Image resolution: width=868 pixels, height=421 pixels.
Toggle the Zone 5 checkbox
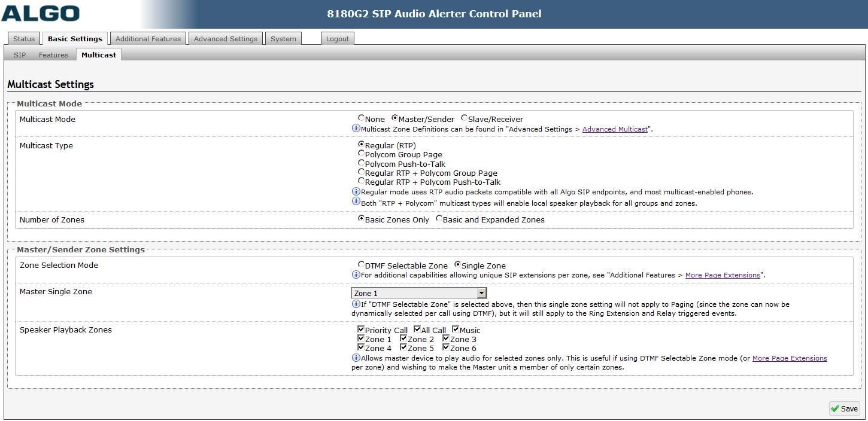click(x=404, y=347)
